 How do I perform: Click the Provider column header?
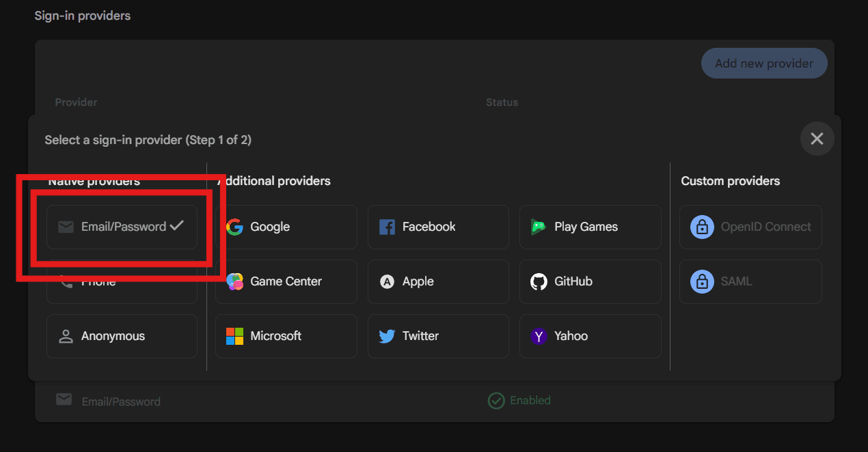point(76,102)
